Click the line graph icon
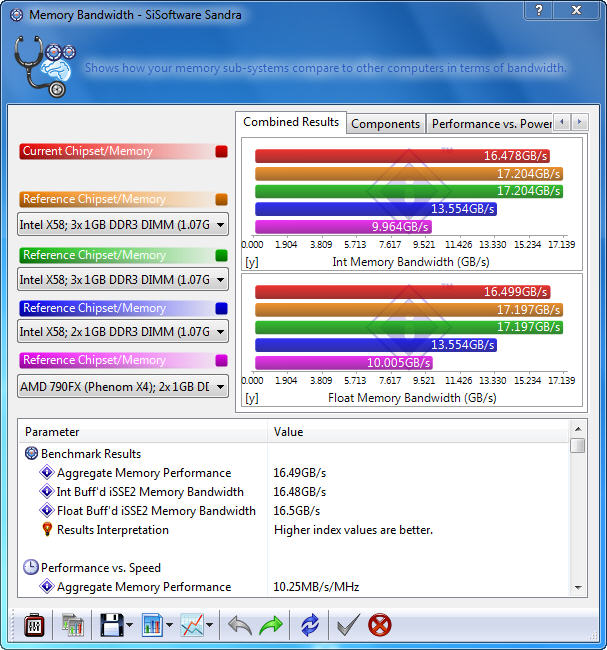Viewport: 607px width, 650px height. click(x=192, y=625)
